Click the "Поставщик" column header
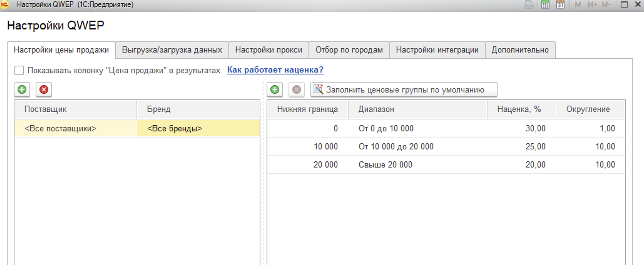 tap(75, 109)
